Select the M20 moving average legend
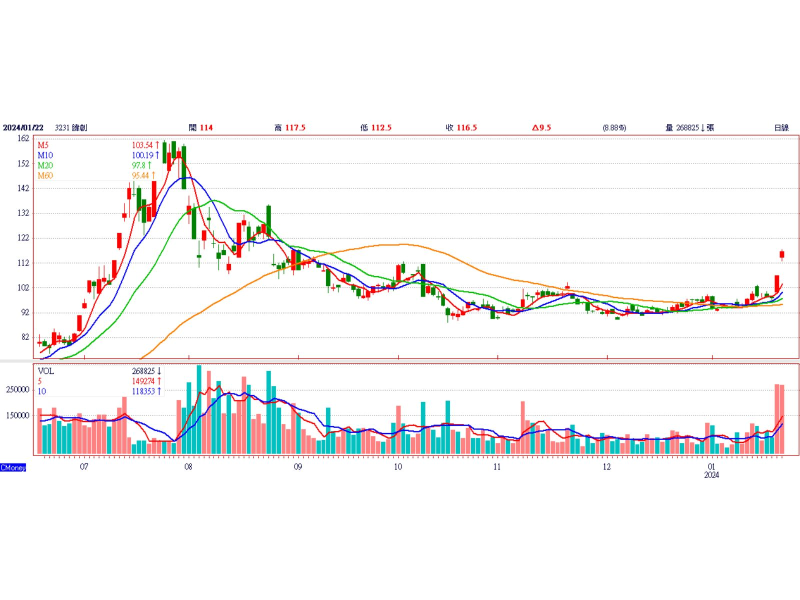The height and width of the screenshot is (600, 800). pyautogui.click(x=45, y=166)
